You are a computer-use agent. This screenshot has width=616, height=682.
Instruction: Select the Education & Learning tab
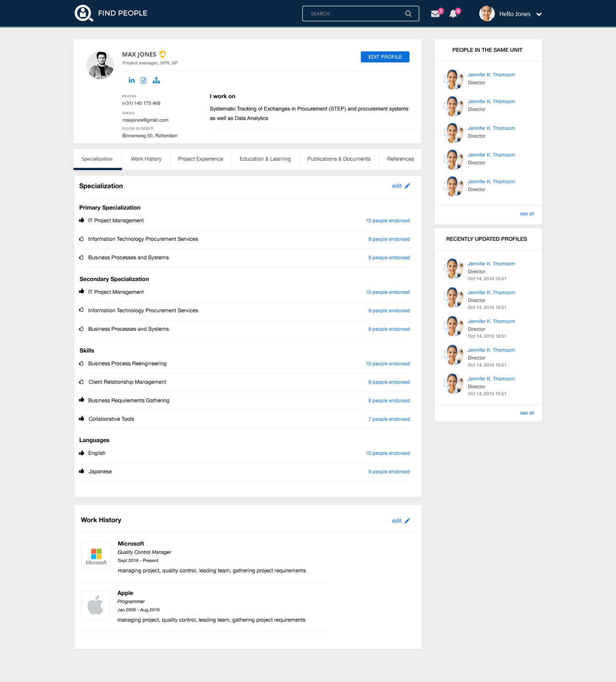265,159
